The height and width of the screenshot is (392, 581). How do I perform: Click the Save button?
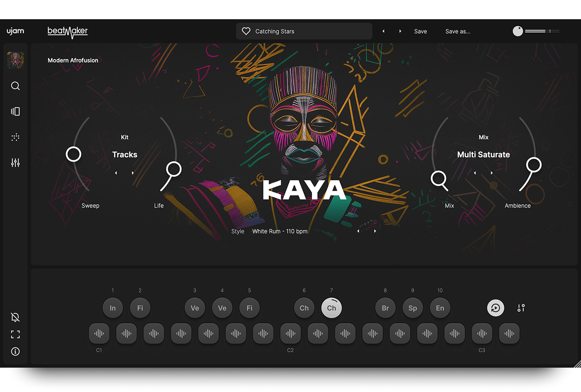420,31
